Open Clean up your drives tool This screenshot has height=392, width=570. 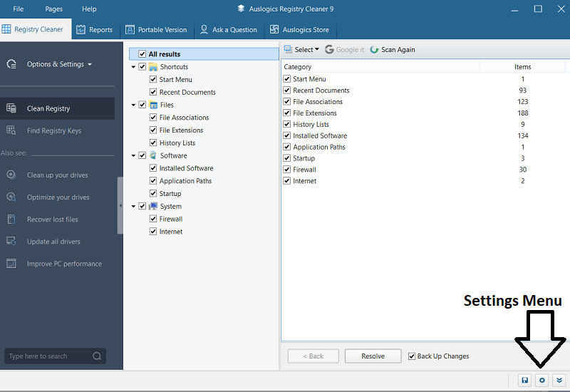click(x=58, y=175)
